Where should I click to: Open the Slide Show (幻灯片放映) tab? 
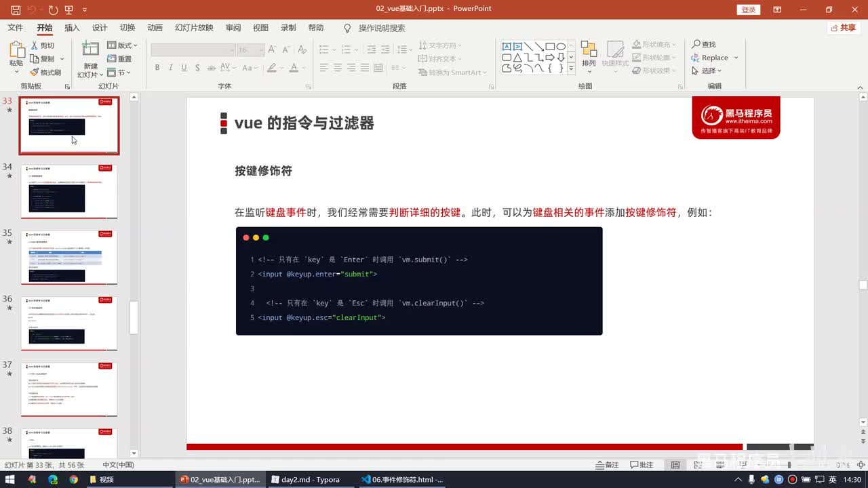(x=194, y=28)
